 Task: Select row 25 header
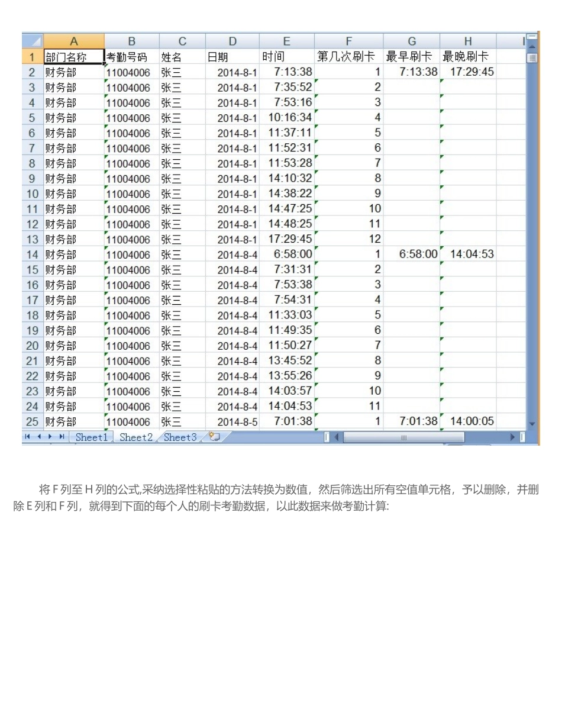(x=33, y=421)
